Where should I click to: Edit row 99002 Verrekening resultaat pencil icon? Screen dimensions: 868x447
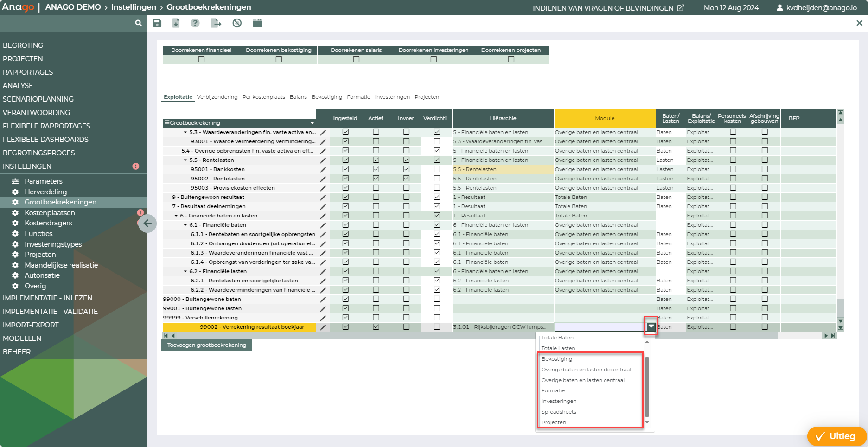point(323,327)
